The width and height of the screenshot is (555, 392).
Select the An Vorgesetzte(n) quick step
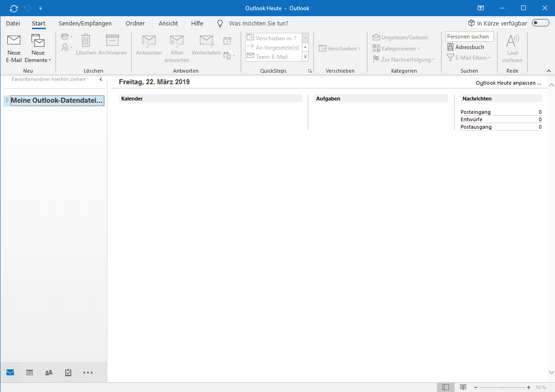[273, 47]
